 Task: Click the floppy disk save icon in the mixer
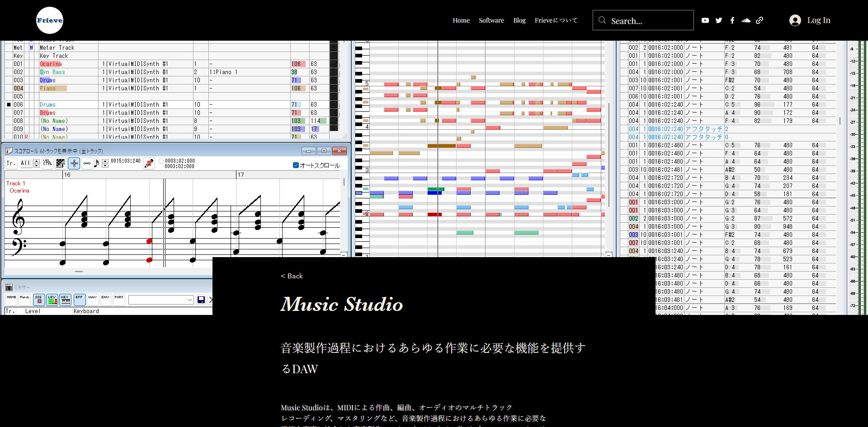[201, 300]
